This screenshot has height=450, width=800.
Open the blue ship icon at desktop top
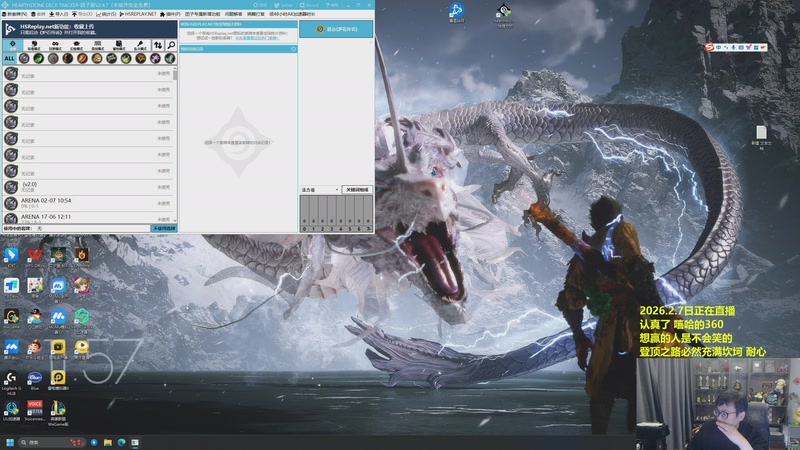point(457,13)
